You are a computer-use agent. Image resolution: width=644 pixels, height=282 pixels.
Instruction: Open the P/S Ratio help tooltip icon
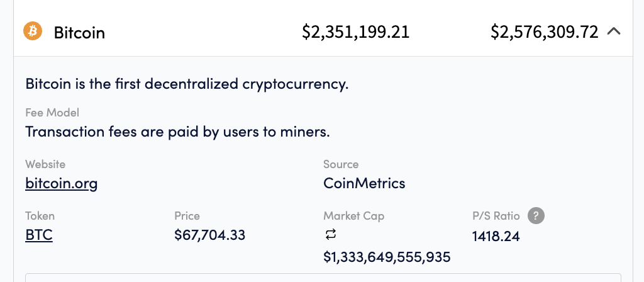(x=536, y=216)
